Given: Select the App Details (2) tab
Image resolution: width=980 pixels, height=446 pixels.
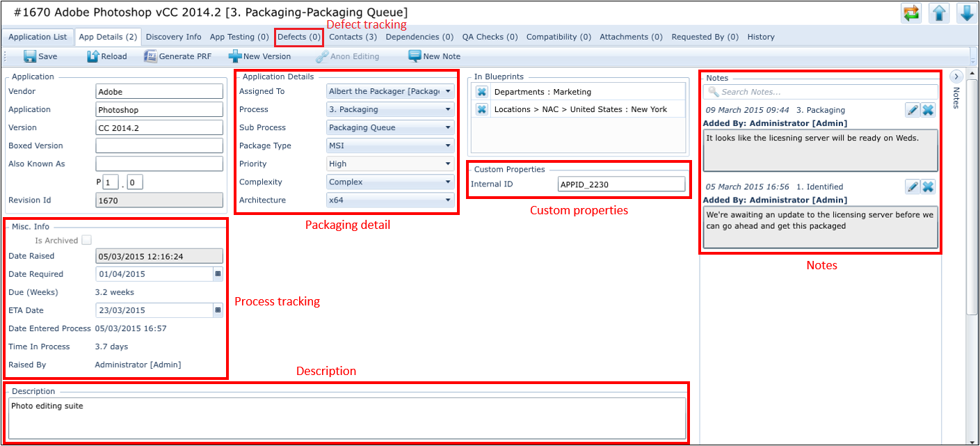Looking at the screenshot, I should pos(108,37).
